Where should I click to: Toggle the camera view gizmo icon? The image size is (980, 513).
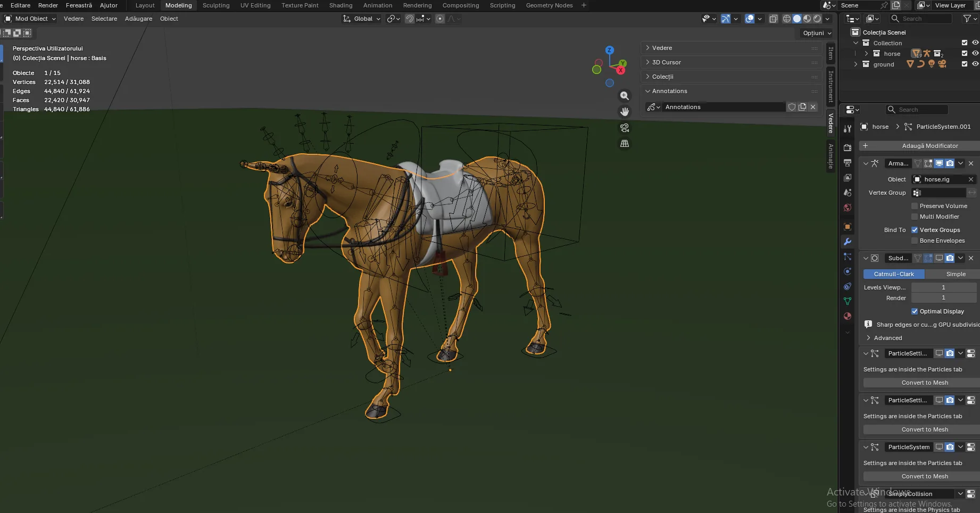tap(625, 128)
